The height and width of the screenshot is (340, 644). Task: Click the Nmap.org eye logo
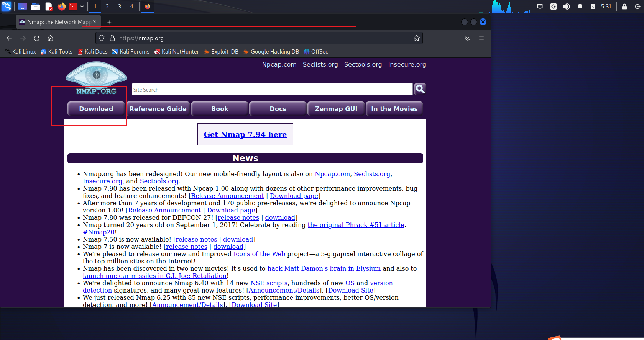click(96, 78)
